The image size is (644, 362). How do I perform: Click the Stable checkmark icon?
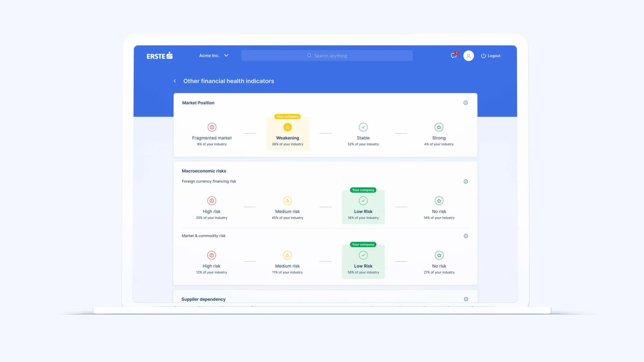363,127
